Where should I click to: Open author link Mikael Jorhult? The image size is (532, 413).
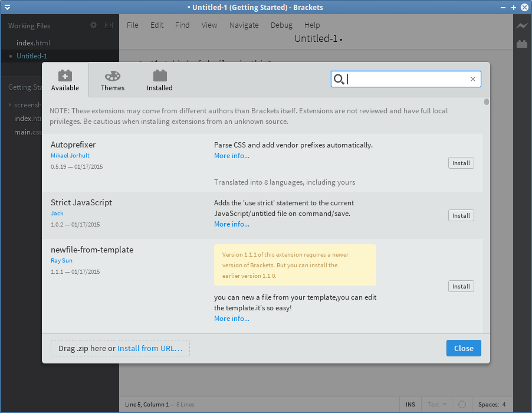[70, 155]
